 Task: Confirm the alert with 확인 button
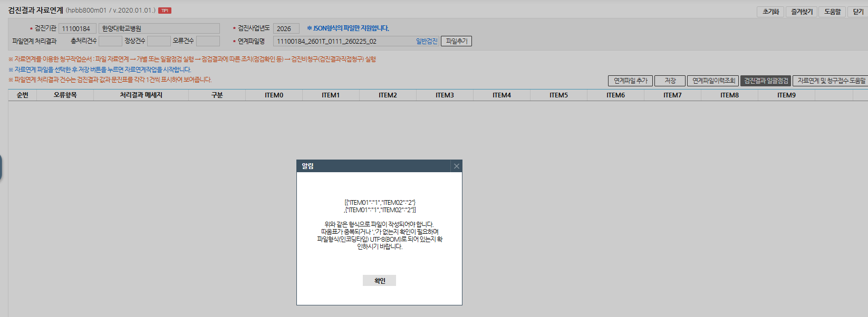(x=379, y=281)
